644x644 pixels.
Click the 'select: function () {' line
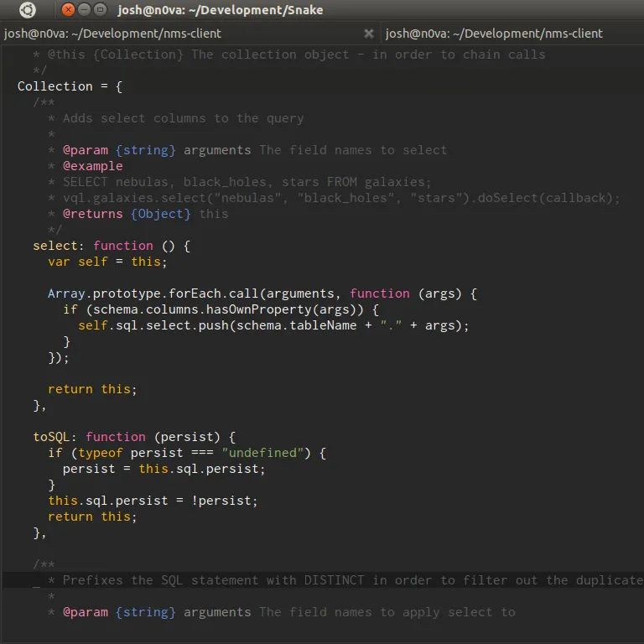click(112, 246)
